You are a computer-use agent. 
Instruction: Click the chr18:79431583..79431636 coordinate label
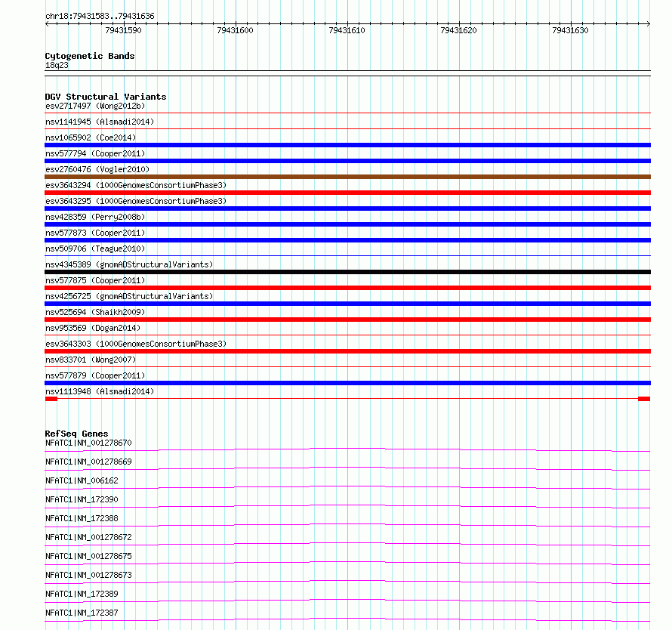point(100,16)
